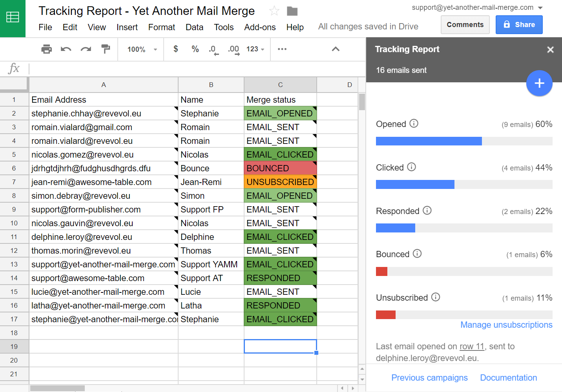Viewport: 562px width, 392px height.
Task: Close the Tracking Report sidebar
Action: click(550, 50)
